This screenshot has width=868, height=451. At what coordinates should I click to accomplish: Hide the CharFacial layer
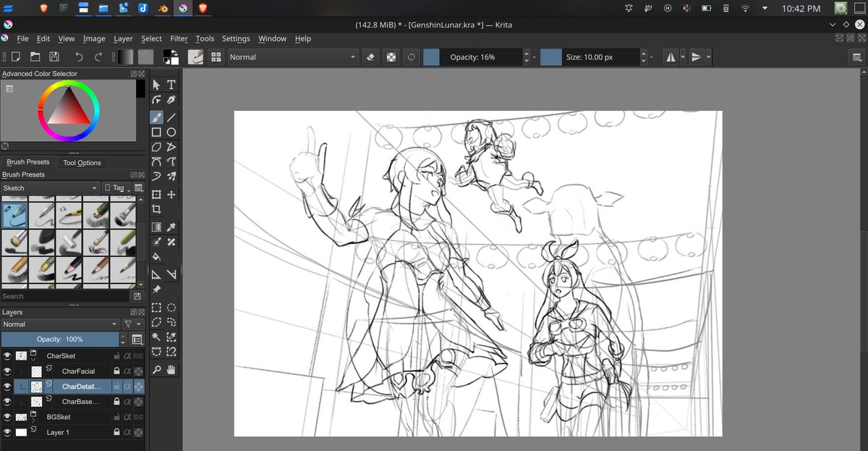[7, 371]
